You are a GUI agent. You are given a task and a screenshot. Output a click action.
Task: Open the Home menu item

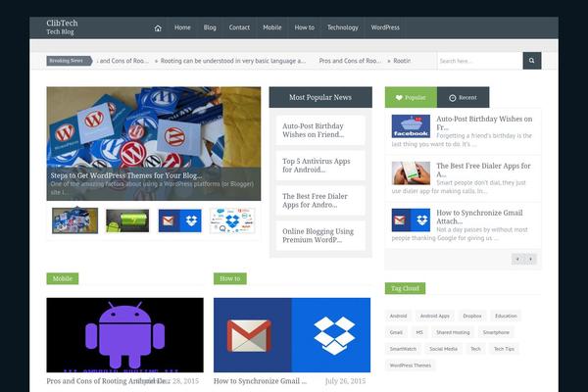pos(182,27)
